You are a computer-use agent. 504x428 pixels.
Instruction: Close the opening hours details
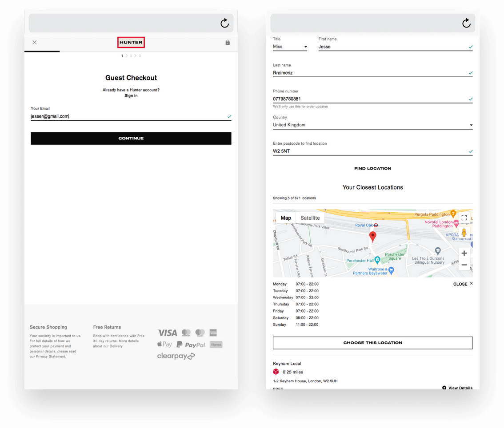pos(463,284)
